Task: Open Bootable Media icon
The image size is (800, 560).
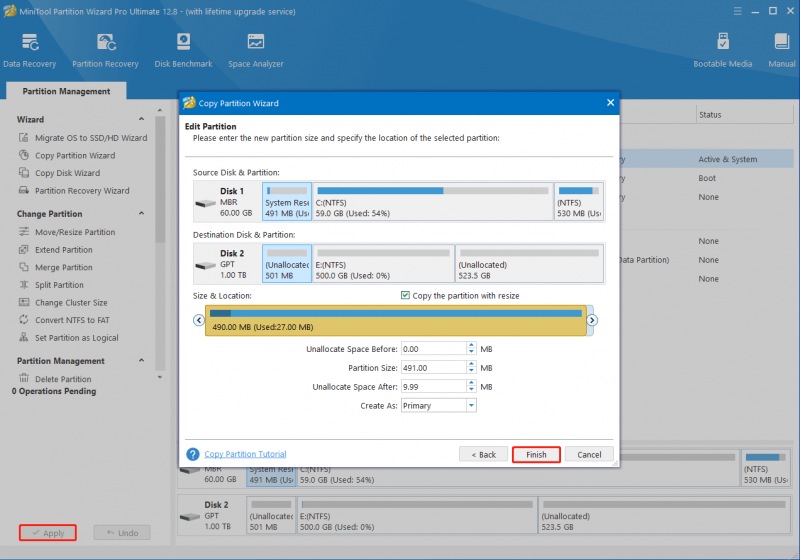Action: click(x=723, y=41)
